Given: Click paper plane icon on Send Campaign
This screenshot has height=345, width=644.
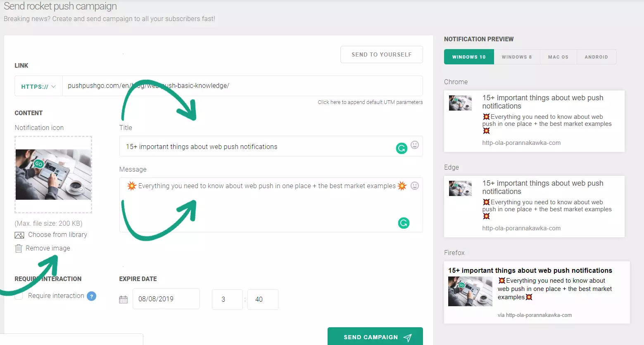Looking at the screenshot, I should point(408,338).
